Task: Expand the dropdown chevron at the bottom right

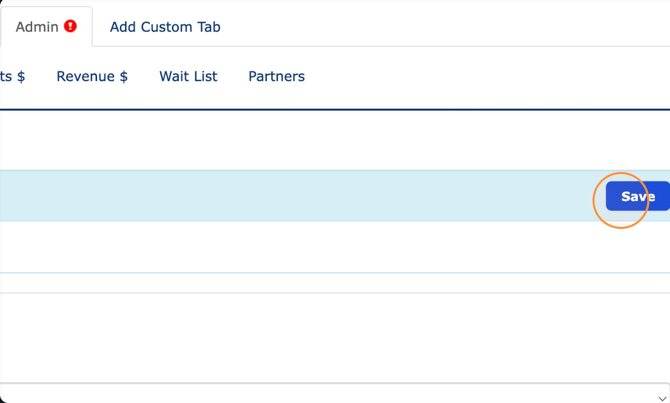Action: (662, 398)
